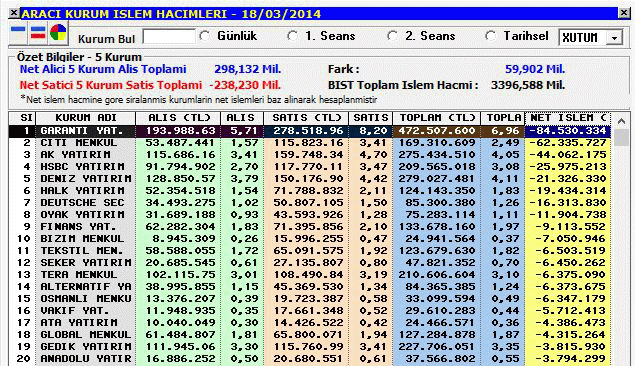
Task: Click total value 472.507.600 cell
Action: click(x=437, y=131)
